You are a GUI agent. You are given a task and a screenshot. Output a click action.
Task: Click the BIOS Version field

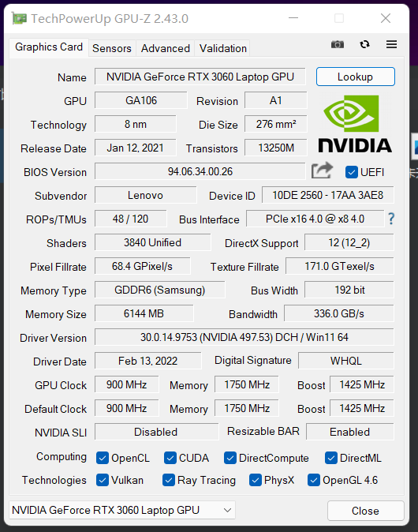pyautogui.click(x=200, y=171)
